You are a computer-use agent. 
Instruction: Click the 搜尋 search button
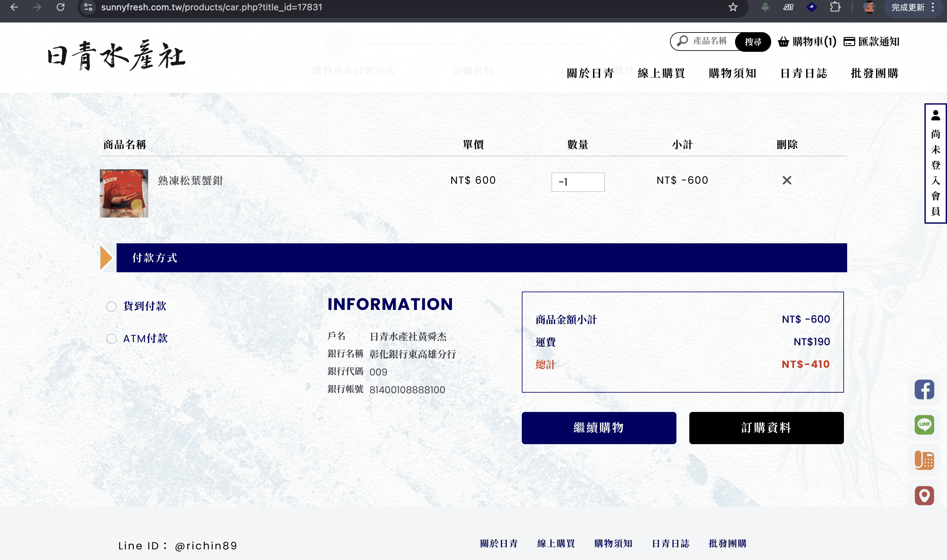[753, 42]
